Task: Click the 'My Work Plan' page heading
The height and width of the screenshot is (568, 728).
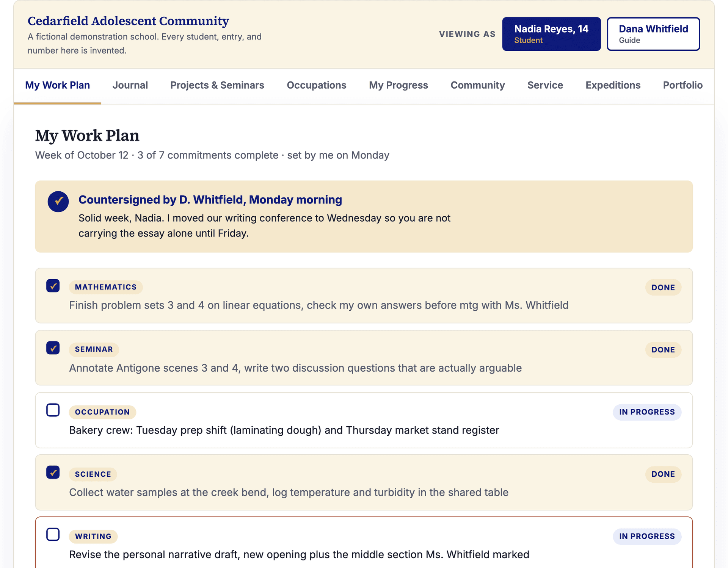Action: (x=87, y=136)
